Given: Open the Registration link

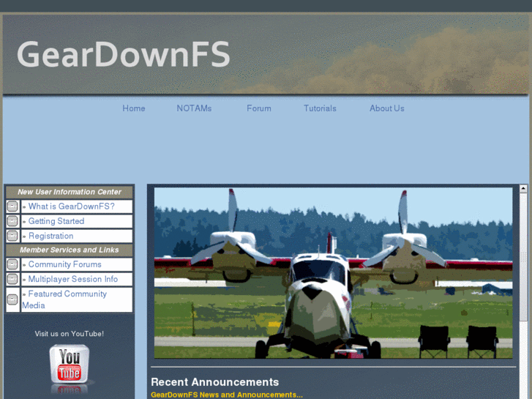Looking at the screenshot, I should pos(51,236).
